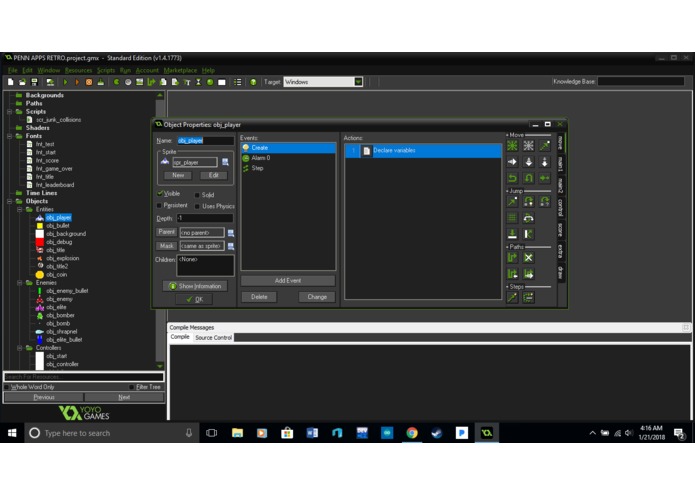Open the Scripts menu in menu bar

coord(106,70)
